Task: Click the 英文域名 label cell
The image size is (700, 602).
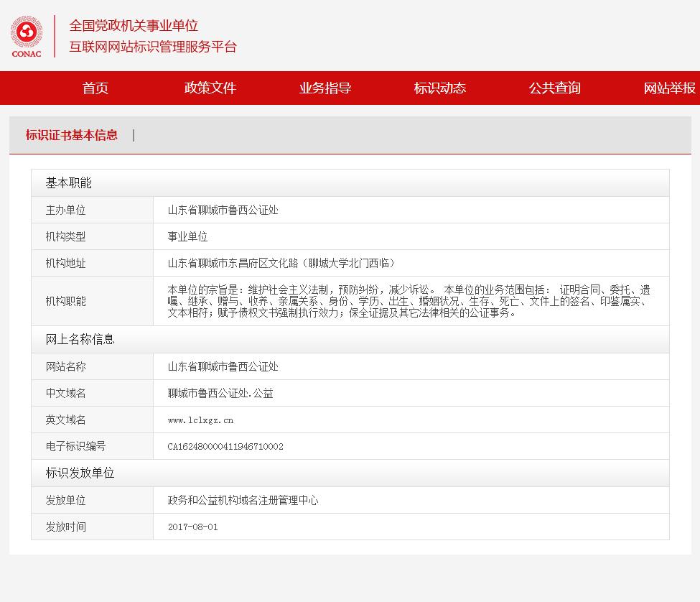Action: (x=93, y=420)
